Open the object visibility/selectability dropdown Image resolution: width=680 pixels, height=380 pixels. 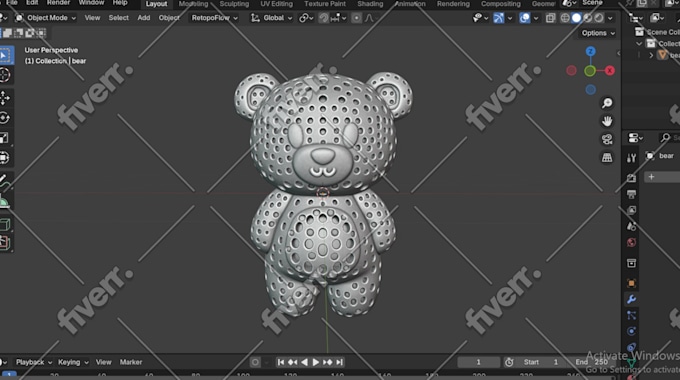coord(480,18)
